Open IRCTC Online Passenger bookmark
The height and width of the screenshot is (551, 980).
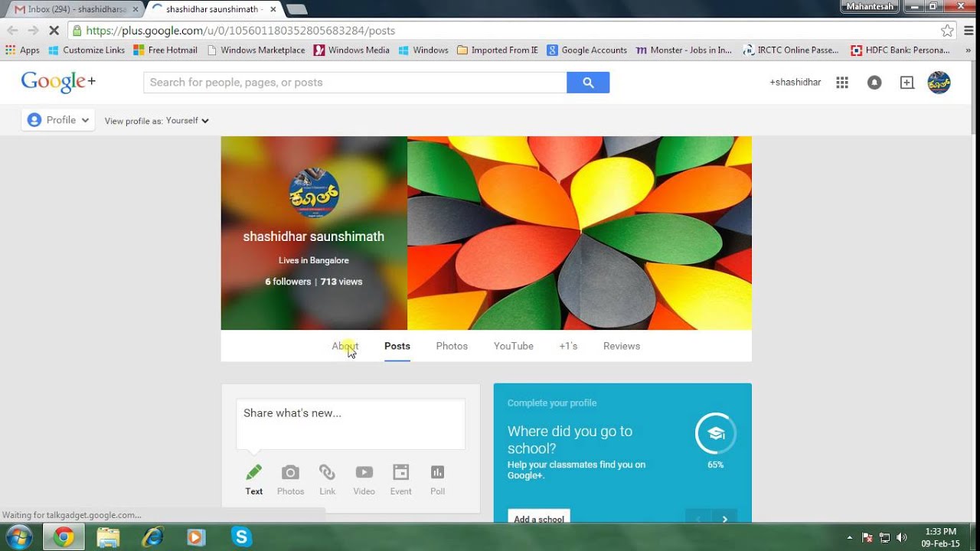point(792,50)
